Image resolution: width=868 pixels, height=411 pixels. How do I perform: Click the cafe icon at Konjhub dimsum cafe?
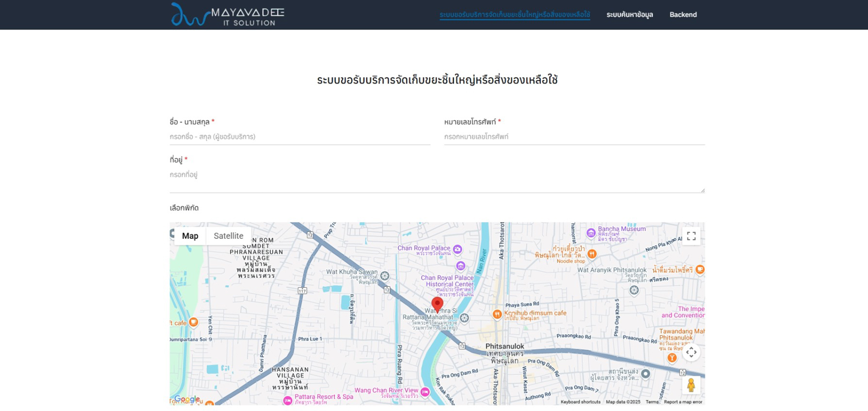[497, 314]
